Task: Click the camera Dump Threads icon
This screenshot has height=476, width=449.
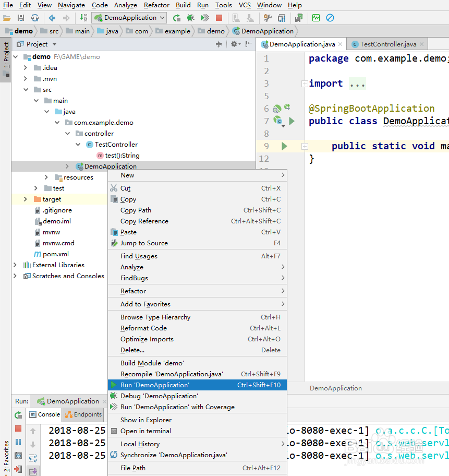Action: coord(18,456)
